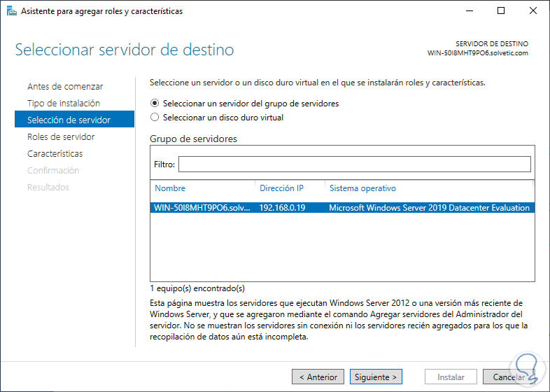The height and width of the screenshot is (392, 550).
Task: Click the wizard icon in title bar
Action: [11, 11]
